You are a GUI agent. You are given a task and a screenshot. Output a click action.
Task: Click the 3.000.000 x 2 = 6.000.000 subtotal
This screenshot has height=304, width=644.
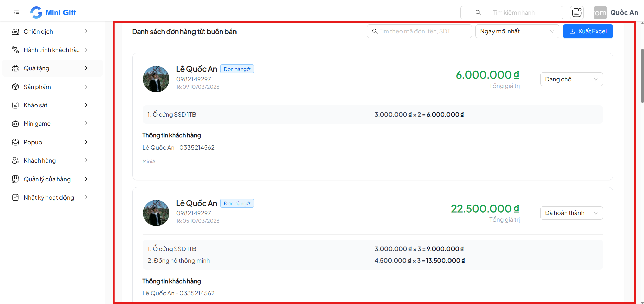(x=419, y=115)
